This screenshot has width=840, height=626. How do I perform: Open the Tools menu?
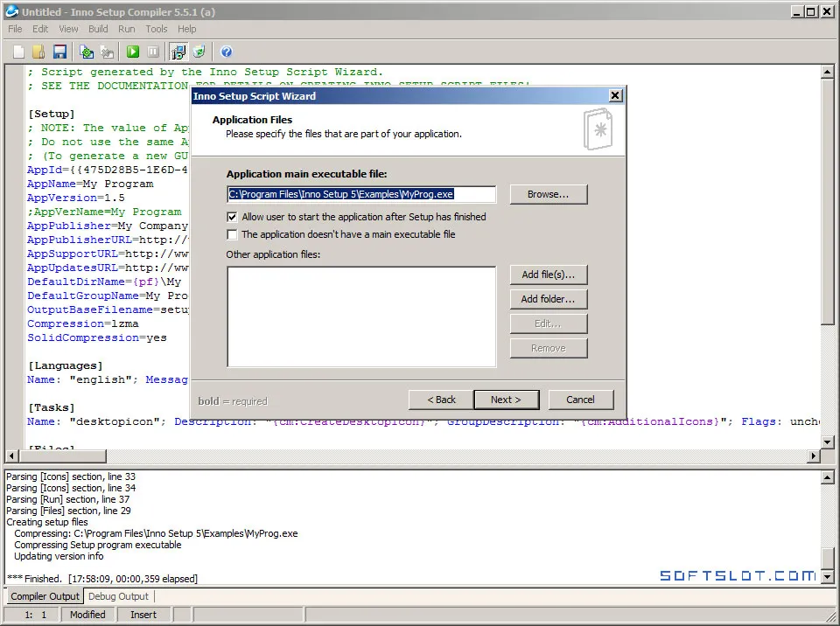(x=157, y=29)
